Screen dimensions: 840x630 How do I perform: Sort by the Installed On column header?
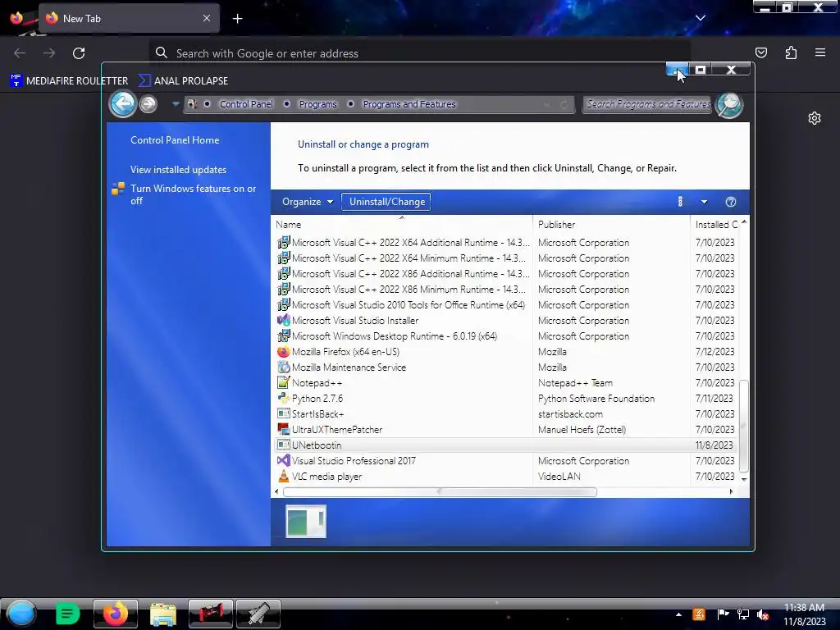click(x=715, y=225)
